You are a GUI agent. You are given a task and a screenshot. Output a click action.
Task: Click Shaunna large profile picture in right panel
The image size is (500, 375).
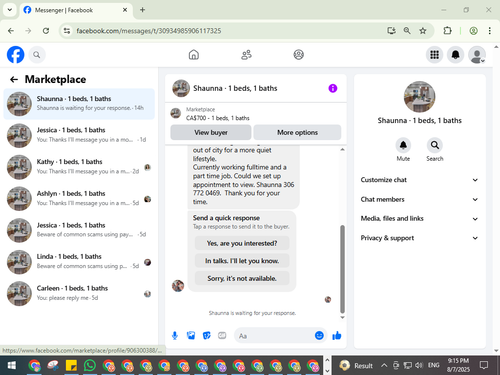(x=419, y=97)
